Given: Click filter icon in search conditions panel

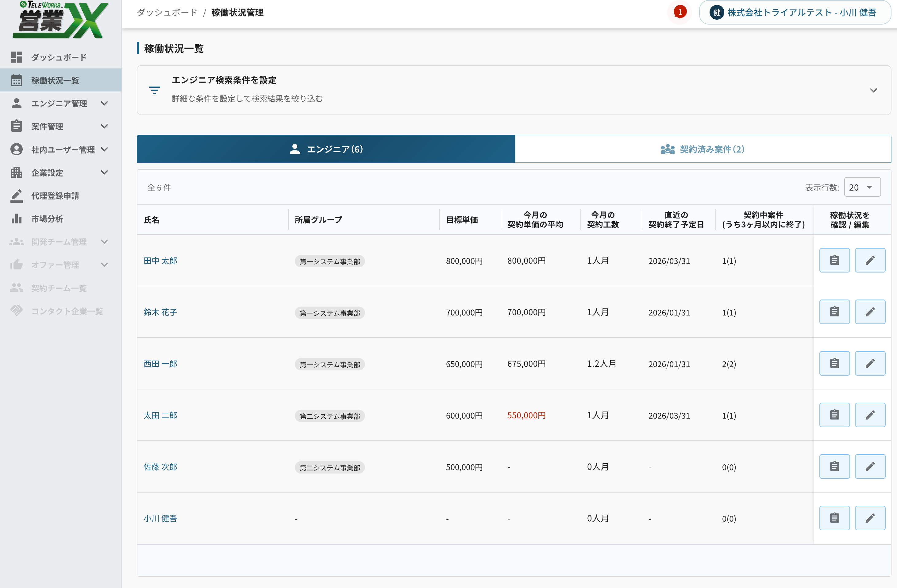Looking at the screenshot, I should (155, 90).
